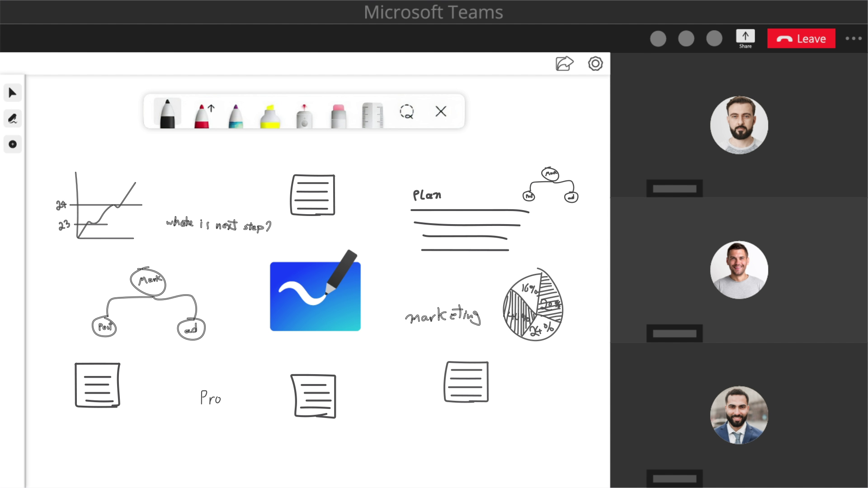Click the Share screen button
868x488 pixels.
click(x=745, y=38)
